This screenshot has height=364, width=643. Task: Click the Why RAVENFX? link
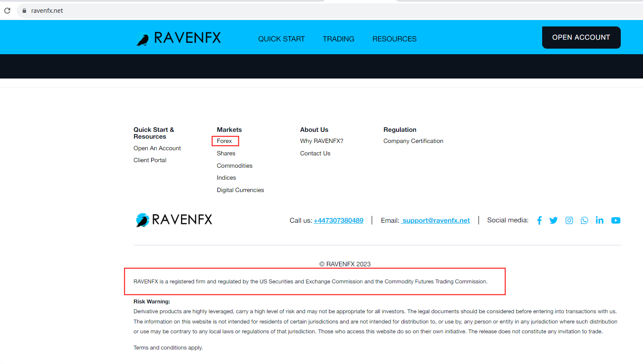click(x=322, y=141)
